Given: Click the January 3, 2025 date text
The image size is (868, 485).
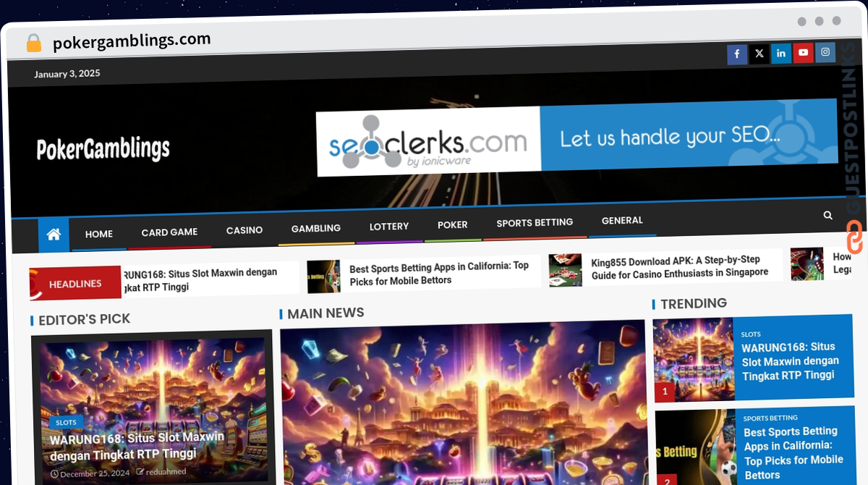Looking at the screenshot, I should coord(67,73).
